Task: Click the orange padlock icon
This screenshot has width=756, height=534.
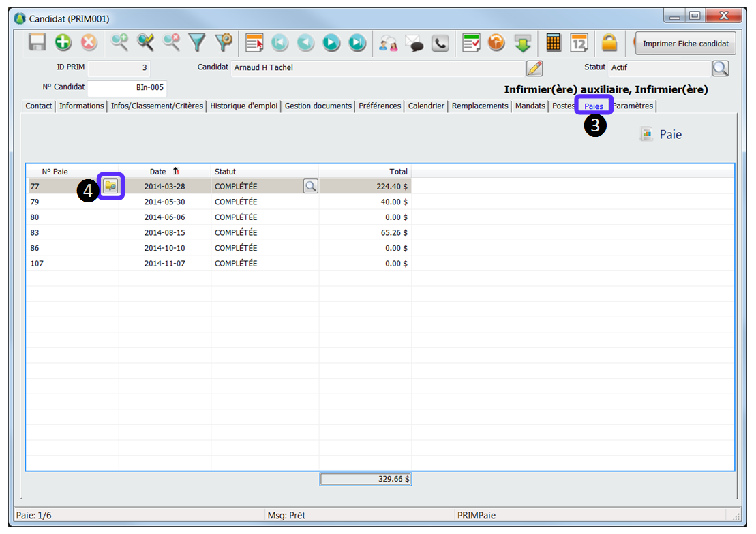Action: [x=609, y=43]
